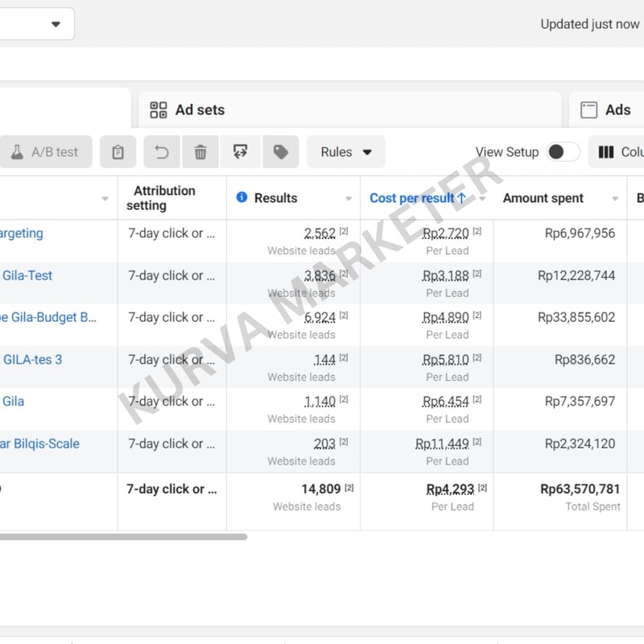
Task: Open the GILA-tes 3 campaign link
Action: click(32, 360)
